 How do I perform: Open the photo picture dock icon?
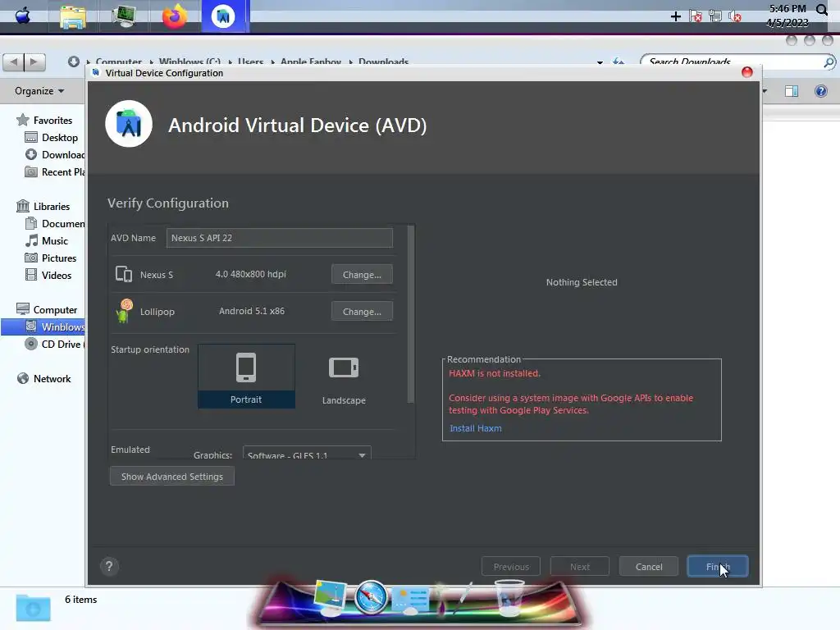[331, 597]
